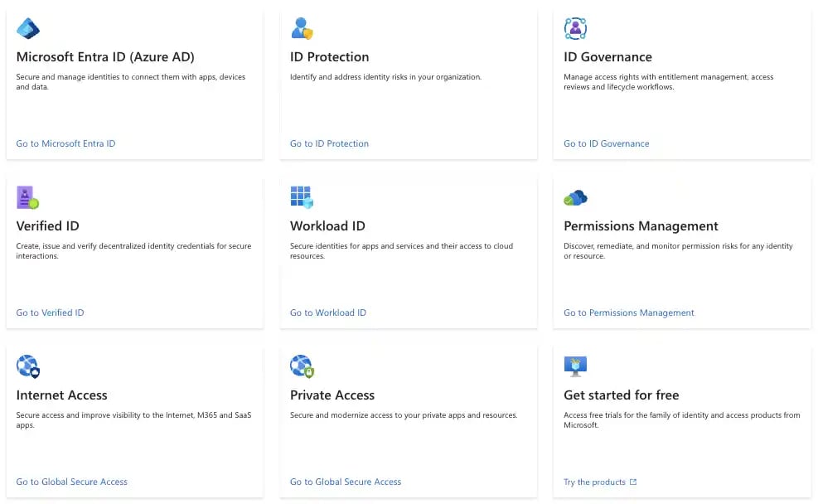Click the ID Protection user shield icon
The width and height of the screenshot is (818, 504).
(302, 28)
